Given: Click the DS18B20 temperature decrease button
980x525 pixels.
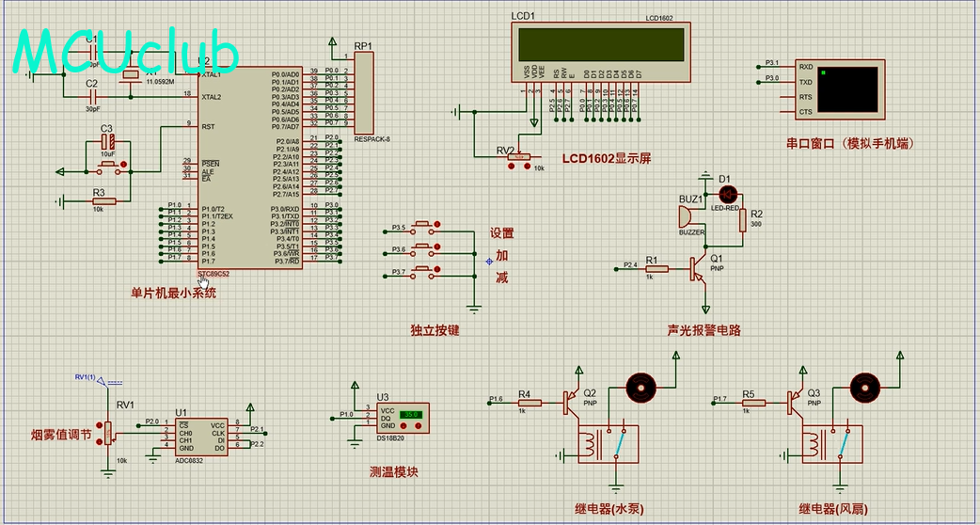Looking at the screenshot, I should pyautogui.click(x=404, y=426).
